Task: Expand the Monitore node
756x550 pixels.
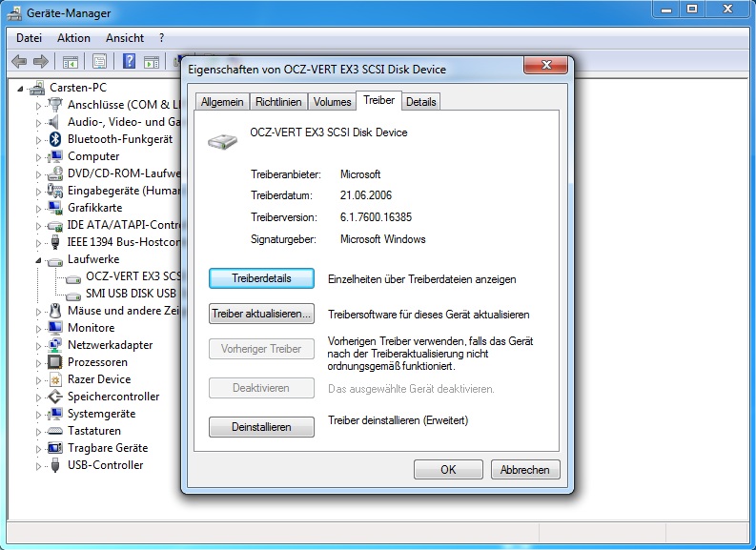Action: 38,329
